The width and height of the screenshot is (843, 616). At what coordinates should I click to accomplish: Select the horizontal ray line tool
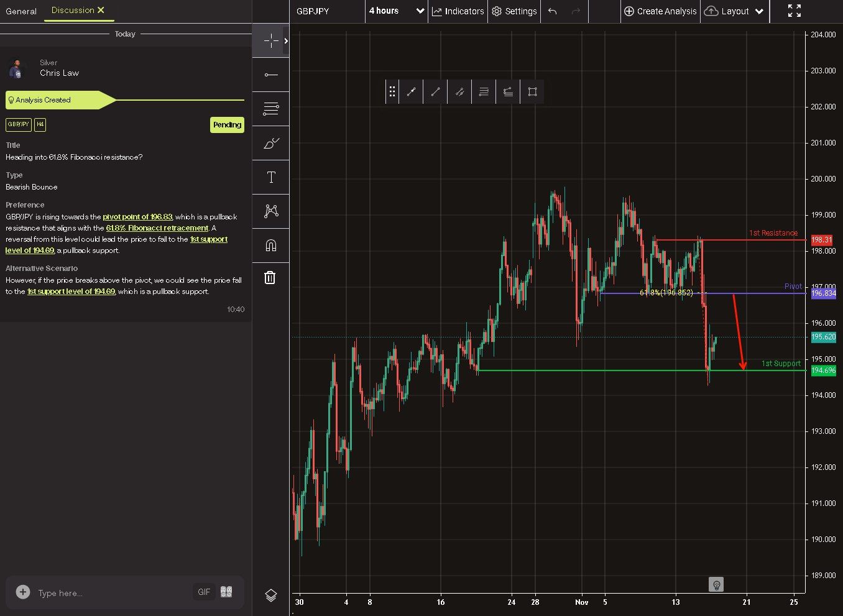pyautogui.click(x=270, y=75)
